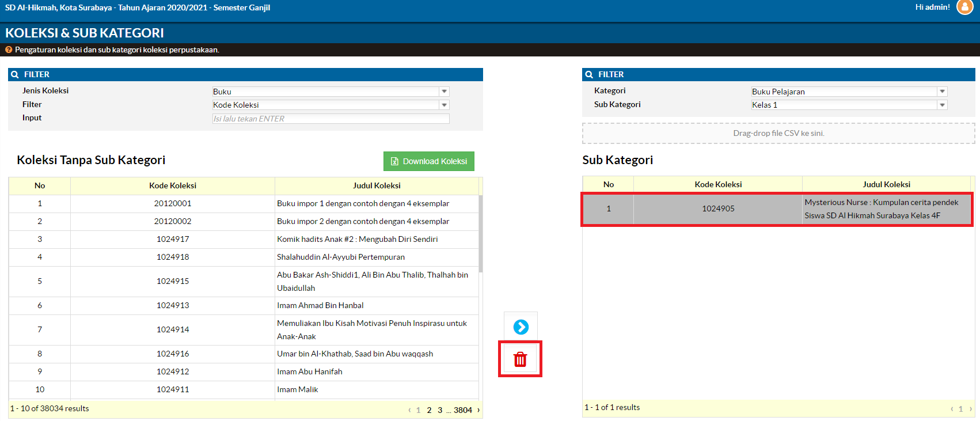Open the Sub Kategori dropdown showing Kelas 1
Viewport: 980px width, 421px height.
[x=849, y=105]
